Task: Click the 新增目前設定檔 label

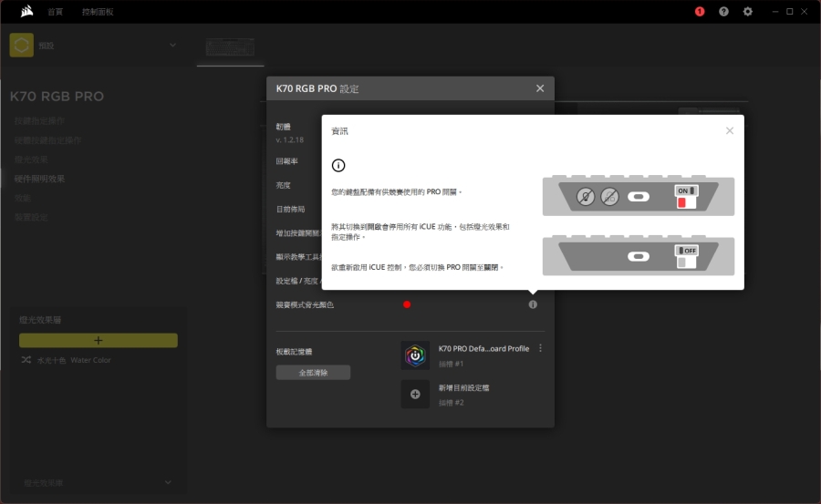Action: 464,388
